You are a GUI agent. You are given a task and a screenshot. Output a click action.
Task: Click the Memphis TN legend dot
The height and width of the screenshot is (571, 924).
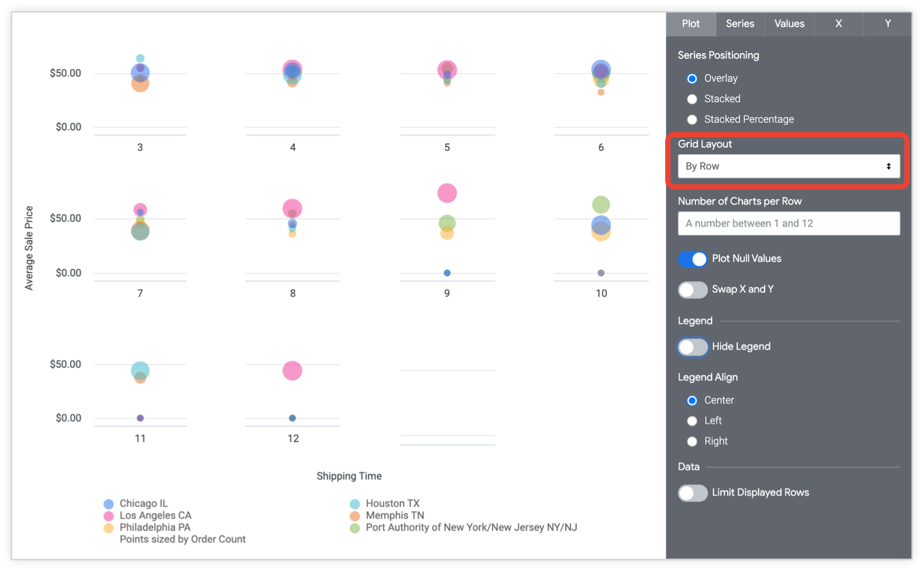355,516
